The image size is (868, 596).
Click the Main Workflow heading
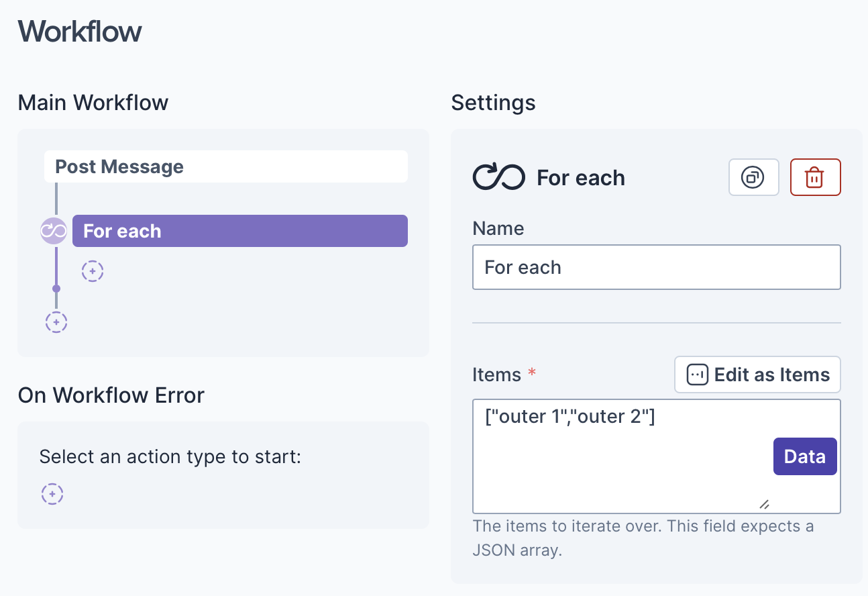click(x=93, y=103)
